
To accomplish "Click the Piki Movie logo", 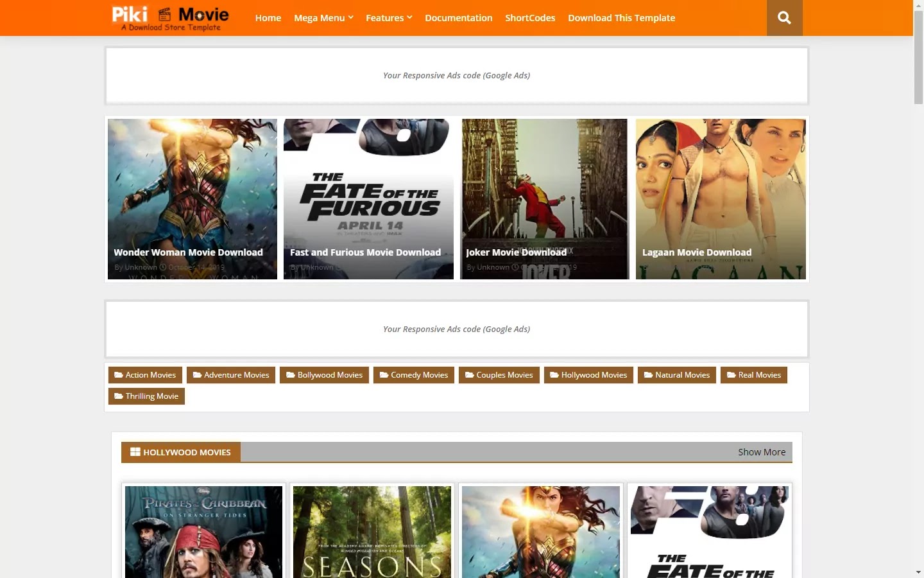I will click(x=170, y=19).
